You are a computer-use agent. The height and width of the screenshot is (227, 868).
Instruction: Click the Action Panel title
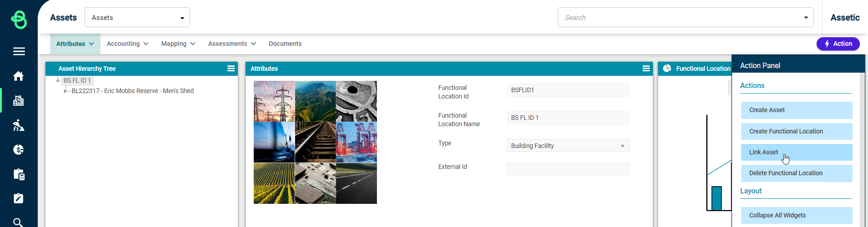tap(760, 65)
